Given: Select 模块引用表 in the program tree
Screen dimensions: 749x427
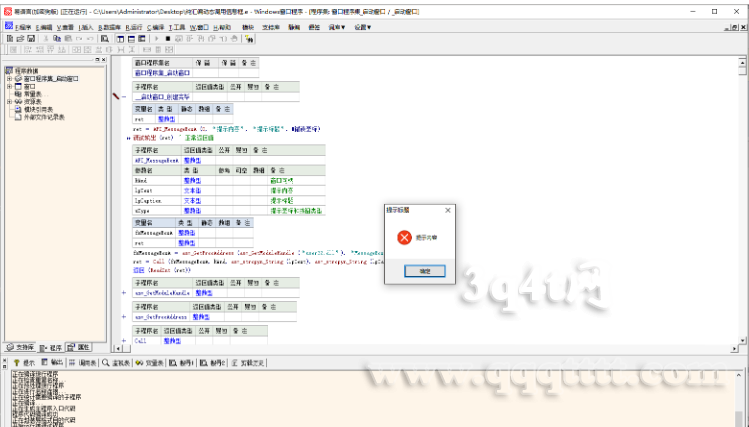Looking at the screenshot, I should pyautogui.click(x=39, y=109).
